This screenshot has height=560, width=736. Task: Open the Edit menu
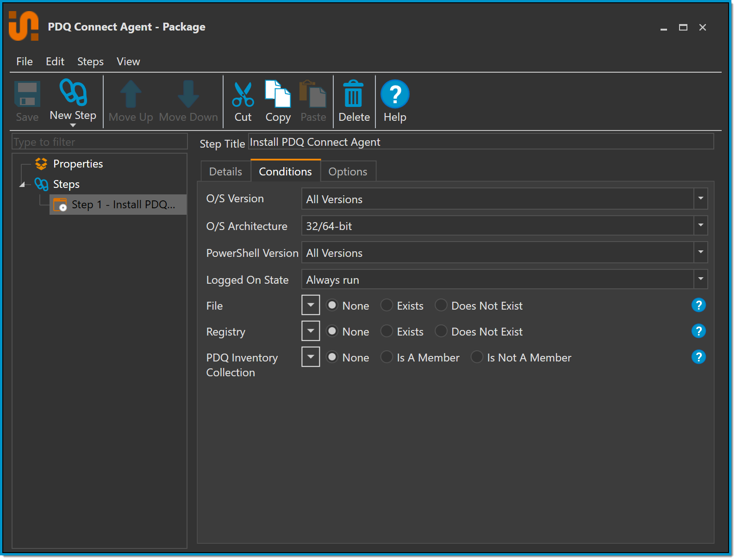(55, 62)
